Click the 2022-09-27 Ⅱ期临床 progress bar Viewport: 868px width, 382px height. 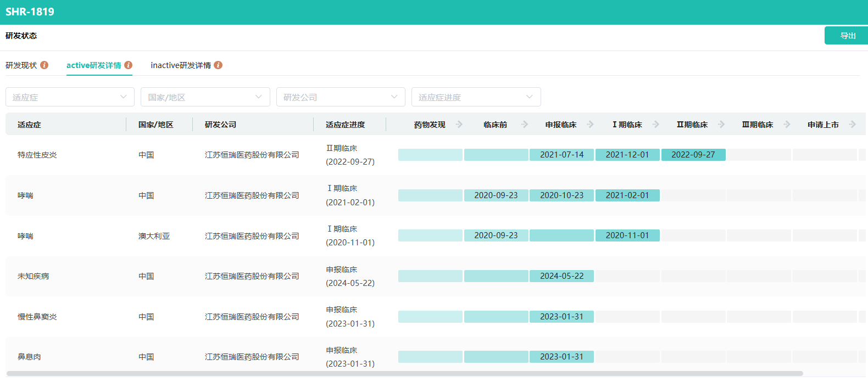[x=693, y=155]
